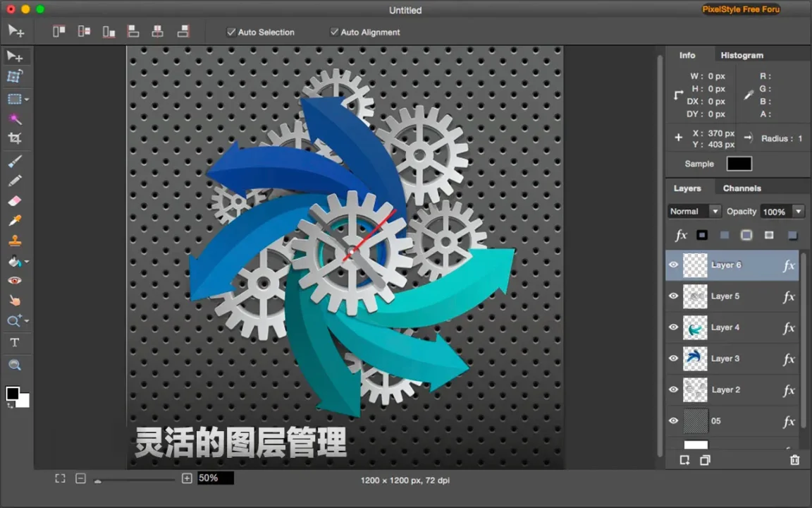Click the fx icon above layer list
This screenshot has height=508, width=812.
[x=681, y=236]
